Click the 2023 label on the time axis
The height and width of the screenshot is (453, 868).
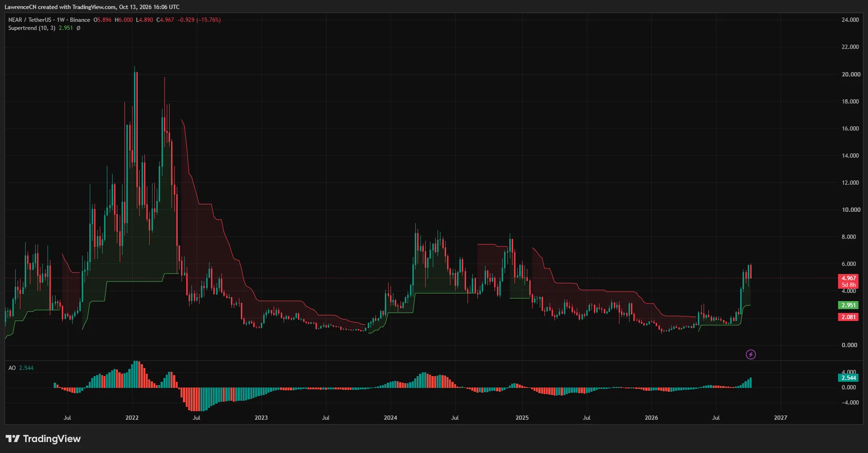[261, 418]
